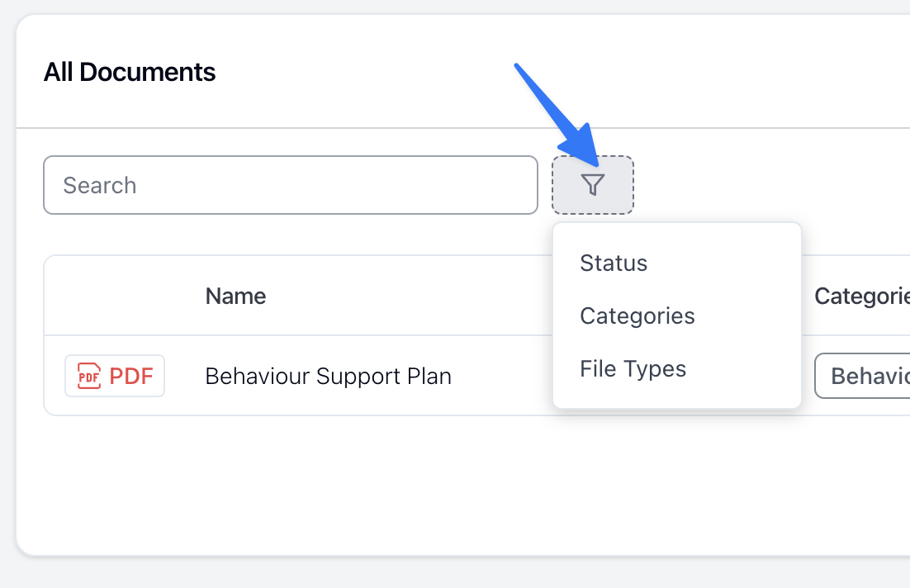Click the Behaviour category tag
The height and width of the screenshot is (588, 910).
pos(862,376)
